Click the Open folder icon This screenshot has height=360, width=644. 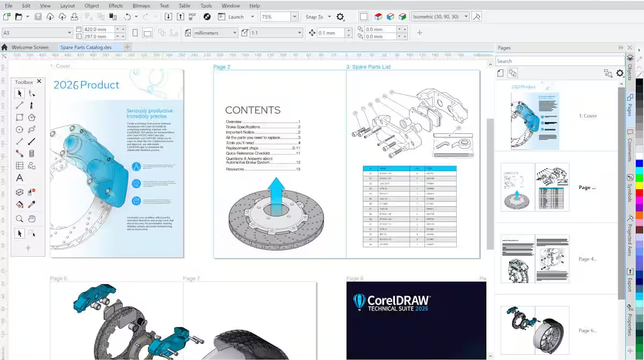coord(19,17)
